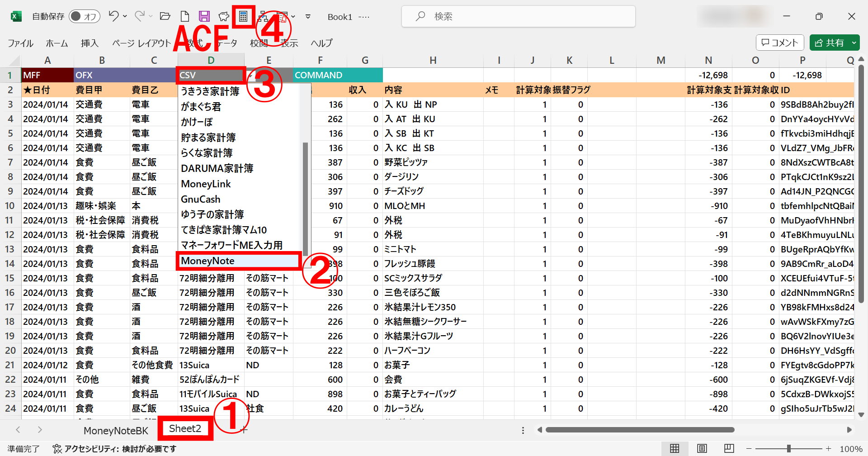The width and height of the screenshot is (868, 456).
Task: Click next sheet navigation arrow
Action: 40,430
